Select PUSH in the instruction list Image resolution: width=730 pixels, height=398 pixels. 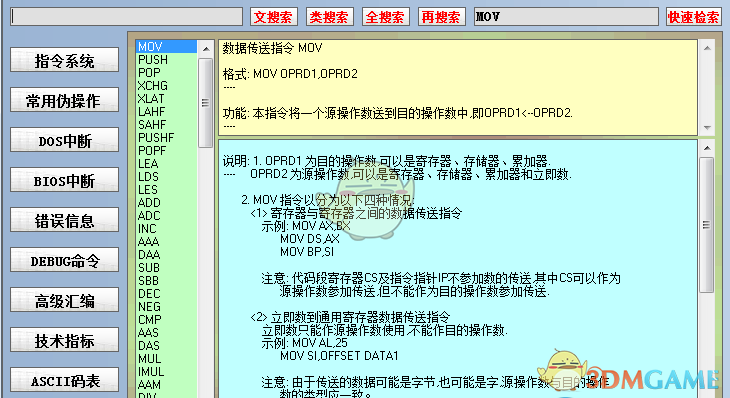tap(166, 60)
